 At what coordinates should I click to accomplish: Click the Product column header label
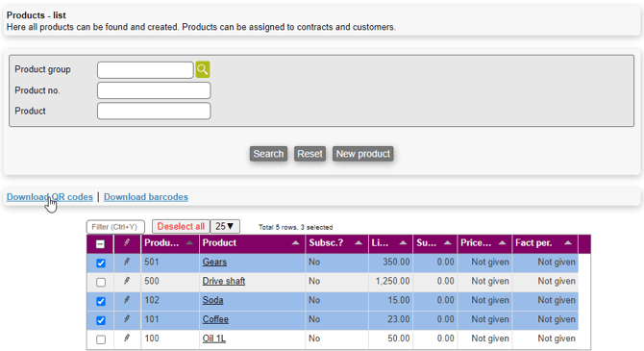219,243
